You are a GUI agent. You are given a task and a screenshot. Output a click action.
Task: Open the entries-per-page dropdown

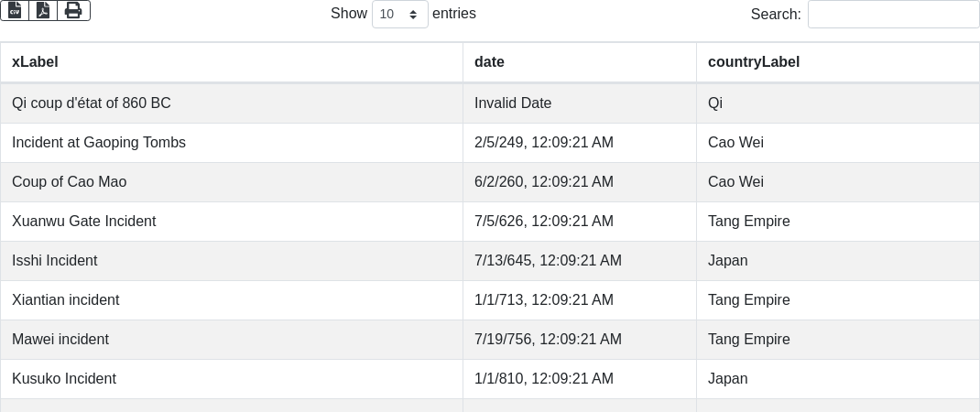[399, 15]
